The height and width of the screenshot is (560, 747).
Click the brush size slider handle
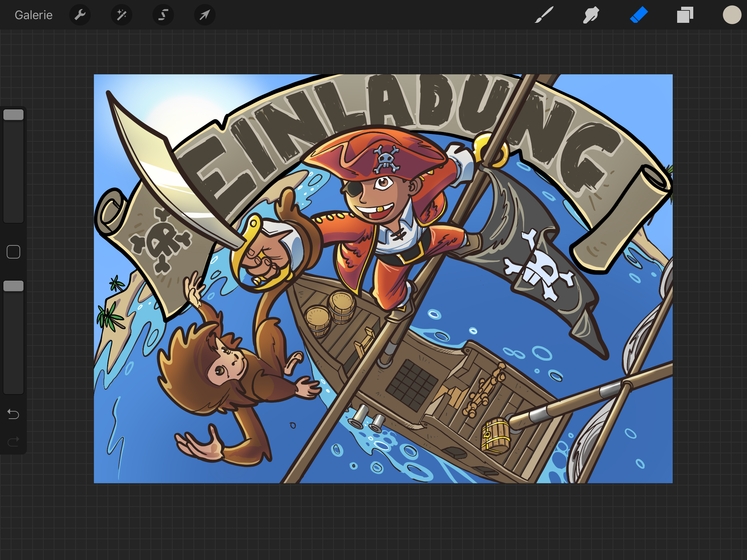coord(13,115)
